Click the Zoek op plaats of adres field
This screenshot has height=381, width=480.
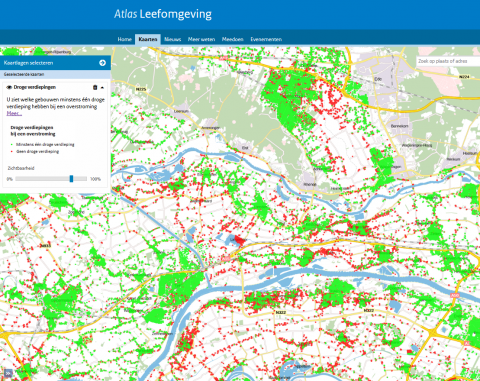[x=448, y=61]
